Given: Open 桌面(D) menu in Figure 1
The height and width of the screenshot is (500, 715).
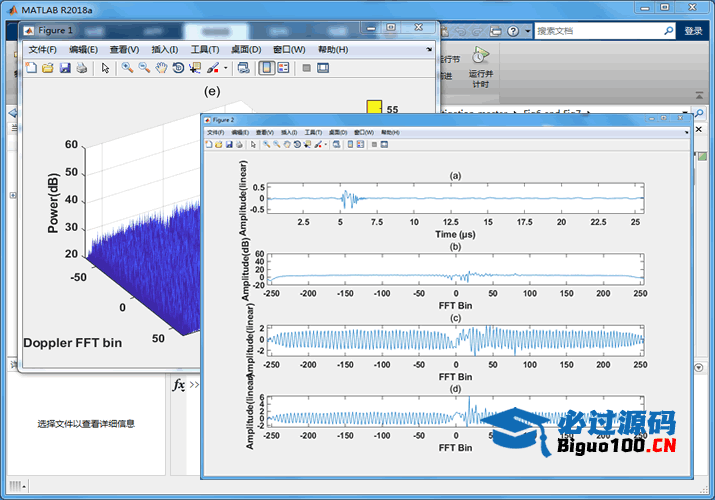Looking at the screenshot, I should coord(246,49).
